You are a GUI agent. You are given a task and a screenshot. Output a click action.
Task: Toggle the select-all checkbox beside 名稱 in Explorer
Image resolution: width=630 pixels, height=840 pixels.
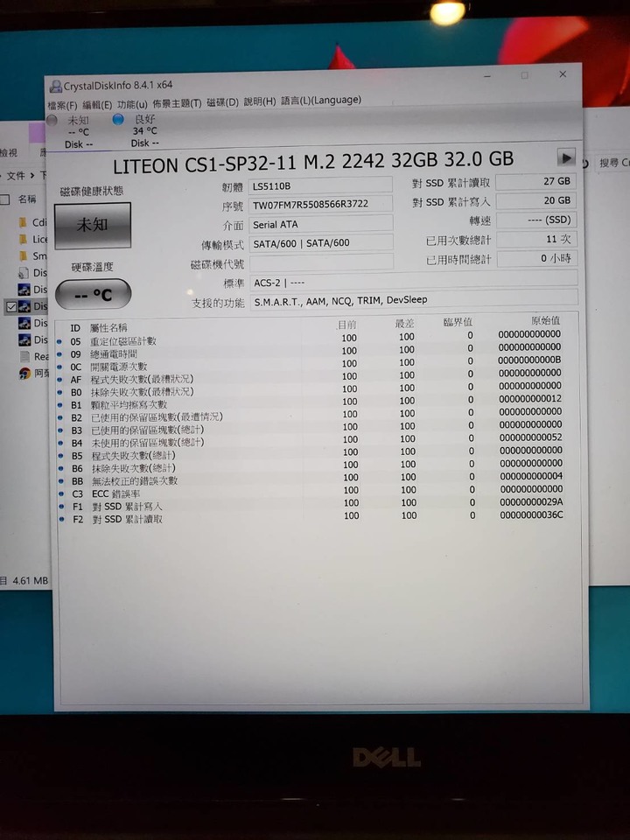pyautogui.click(x=5, y=199)
